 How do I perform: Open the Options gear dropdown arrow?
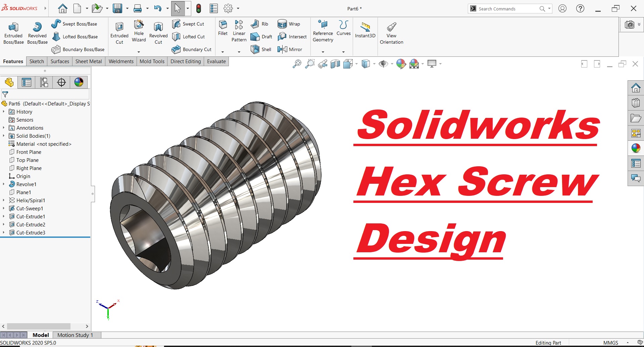coord(238,8)
